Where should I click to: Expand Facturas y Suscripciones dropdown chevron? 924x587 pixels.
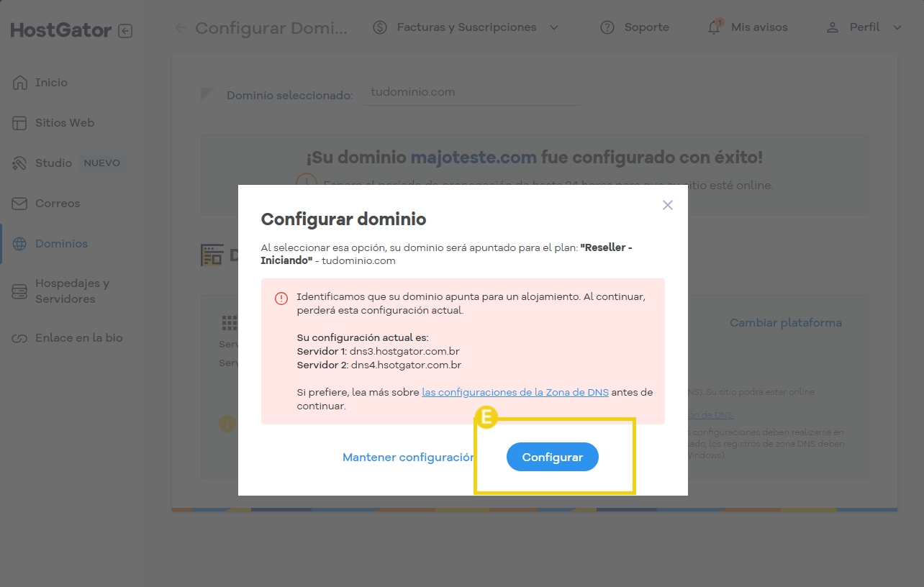pos(553,27)
